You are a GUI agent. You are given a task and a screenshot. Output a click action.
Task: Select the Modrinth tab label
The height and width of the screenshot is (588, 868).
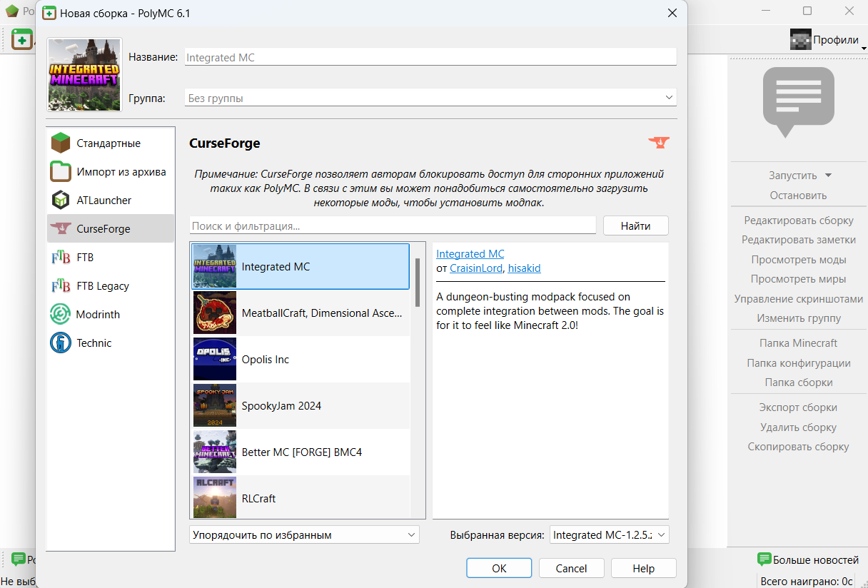point(99,314)
